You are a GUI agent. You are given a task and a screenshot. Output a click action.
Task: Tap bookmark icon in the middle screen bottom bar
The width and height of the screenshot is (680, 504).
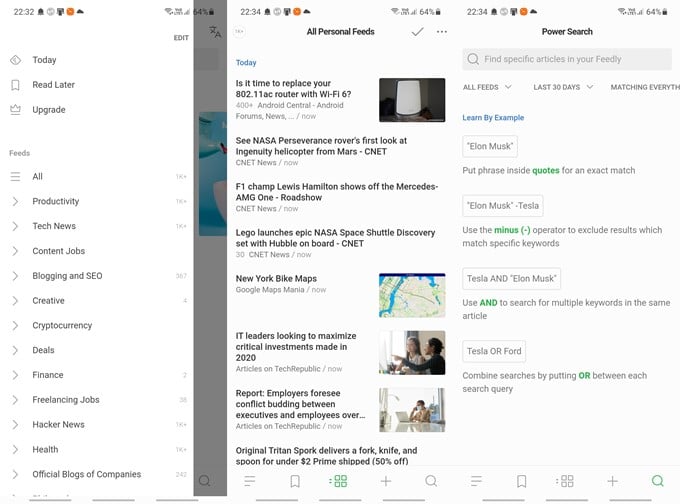(x=295, y=481)
